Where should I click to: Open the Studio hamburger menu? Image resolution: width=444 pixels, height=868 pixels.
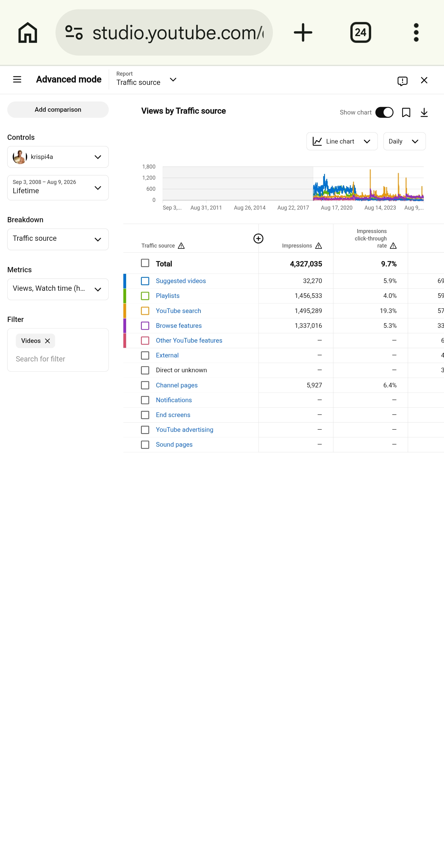pyautogui.click(x=17, y=80)
